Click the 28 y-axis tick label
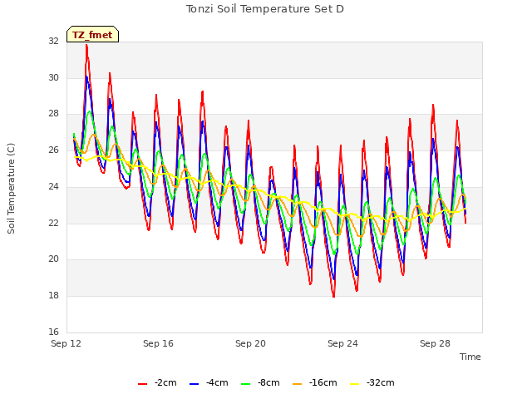Image resolution: width=532 pixels, height=399 pixels. click(53, 114)
